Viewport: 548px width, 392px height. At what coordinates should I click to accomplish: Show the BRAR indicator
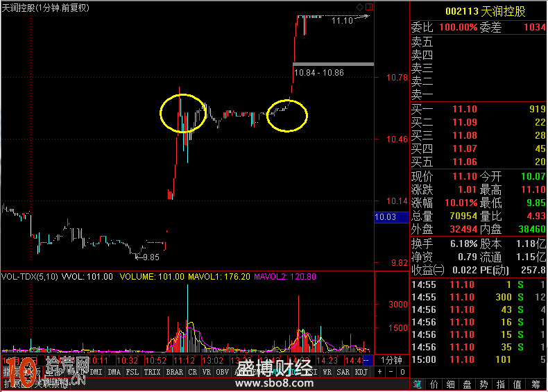[175, 372]
